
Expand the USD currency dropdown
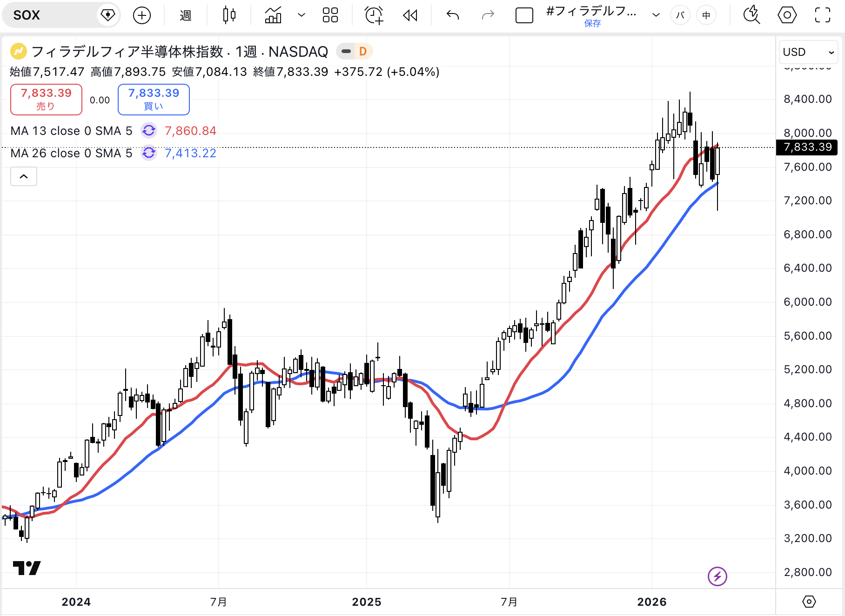[x=808, y=52]
